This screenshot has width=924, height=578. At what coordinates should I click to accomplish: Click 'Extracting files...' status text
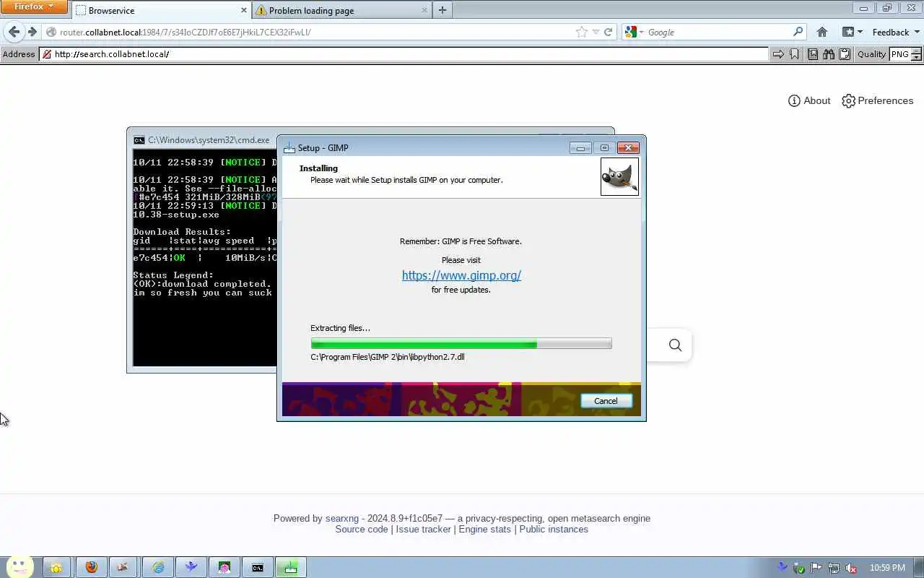click(340, 328)
